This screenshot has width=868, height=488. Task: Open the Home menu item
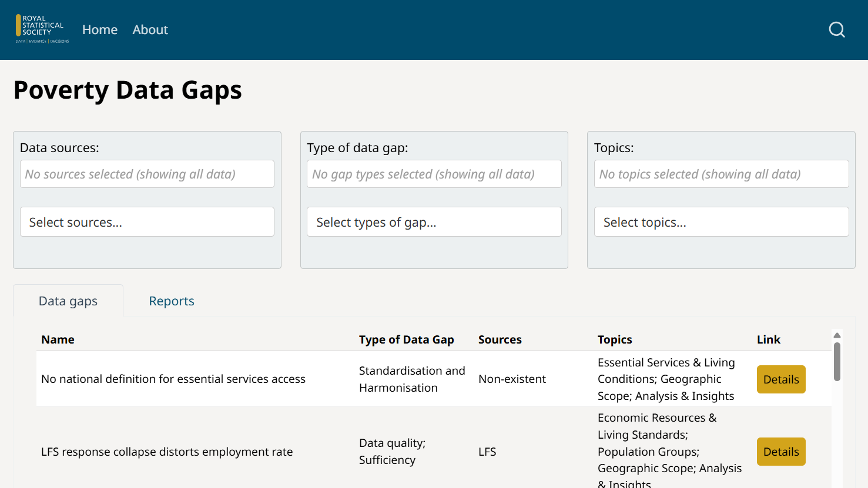pyautogui.click(x=100, y=29)
